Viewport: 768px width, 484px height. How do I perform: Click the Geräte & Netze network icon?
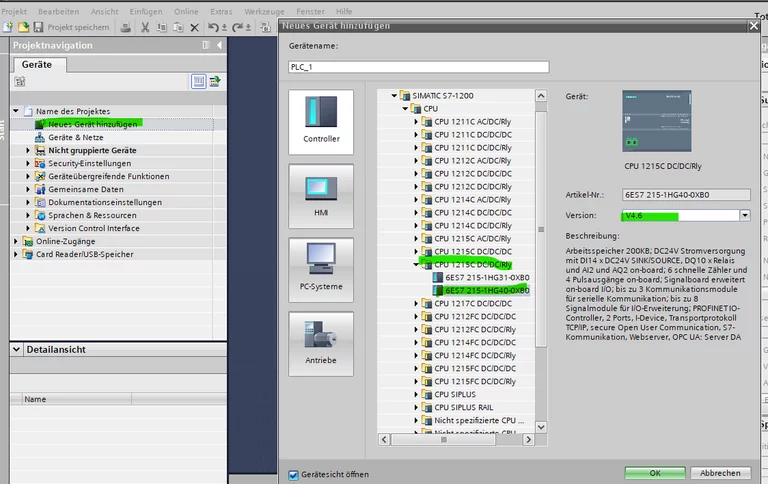point(40,138)
